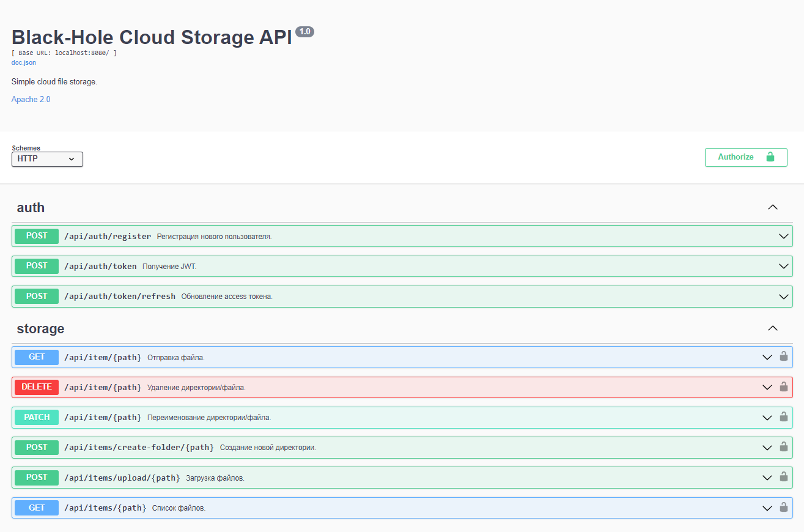Expand the POST /api/auth/token chevron

(x=784, y=266)
